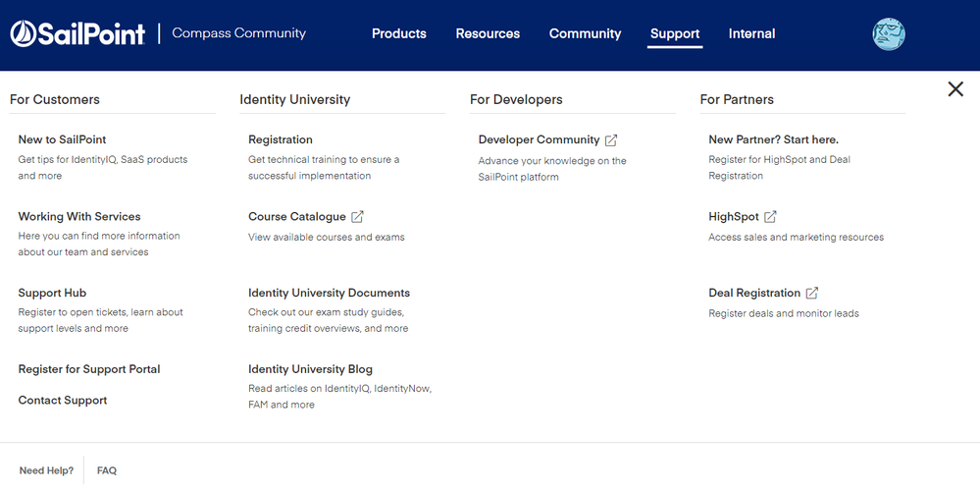Open the New to SailPoint link

[63, 139]
